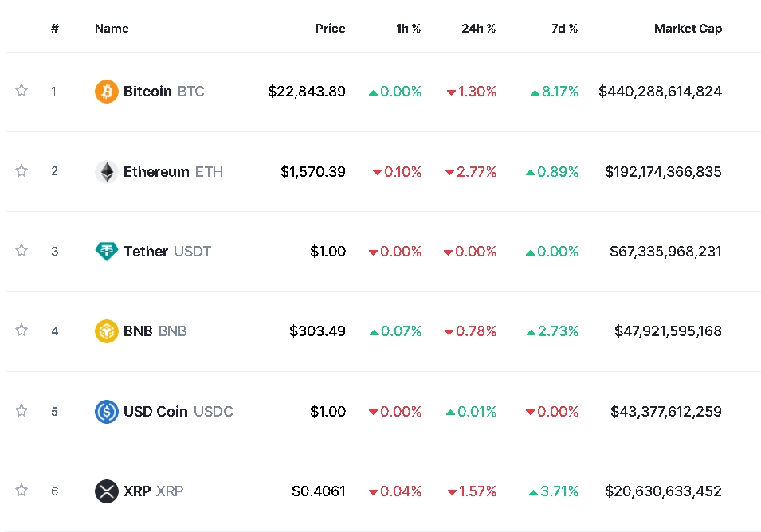Sort by the 7d % column header
The height and width of the screenshot is (532, 761).
pos(564,29)
